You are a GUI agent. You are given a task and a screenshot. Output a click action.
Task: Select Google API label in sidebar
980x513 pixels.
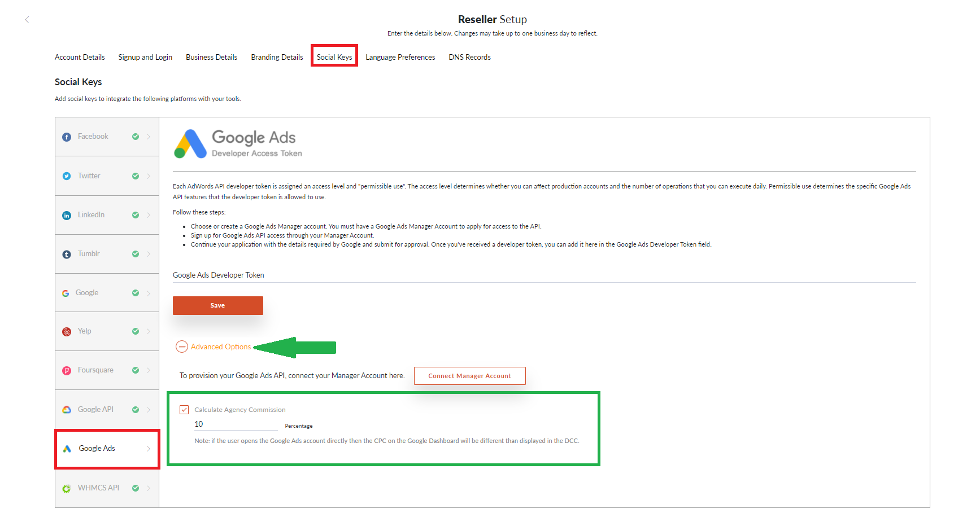(x=95, y=409)
